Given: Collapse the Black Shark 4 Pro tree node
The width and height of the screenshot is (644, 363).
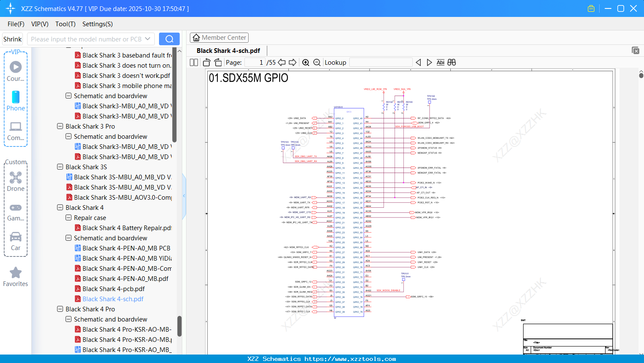Looking at the screenshot, I should 60,309.
